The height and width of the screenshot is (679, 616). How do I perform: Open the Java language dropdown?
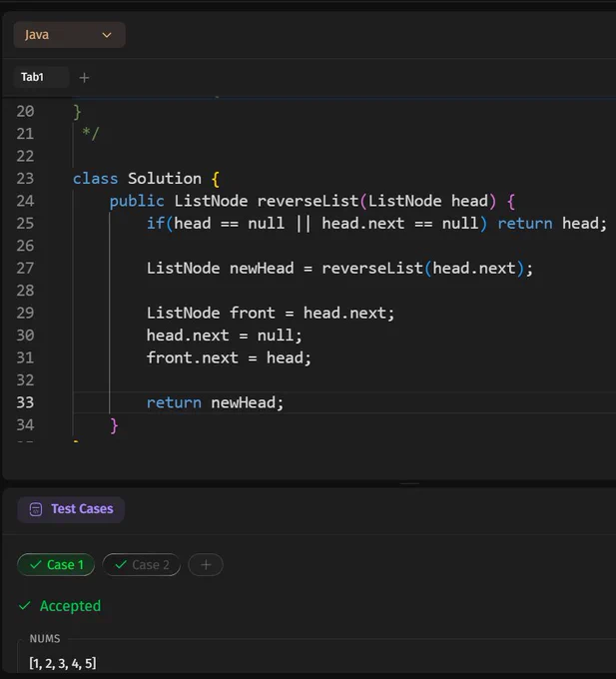69,35
